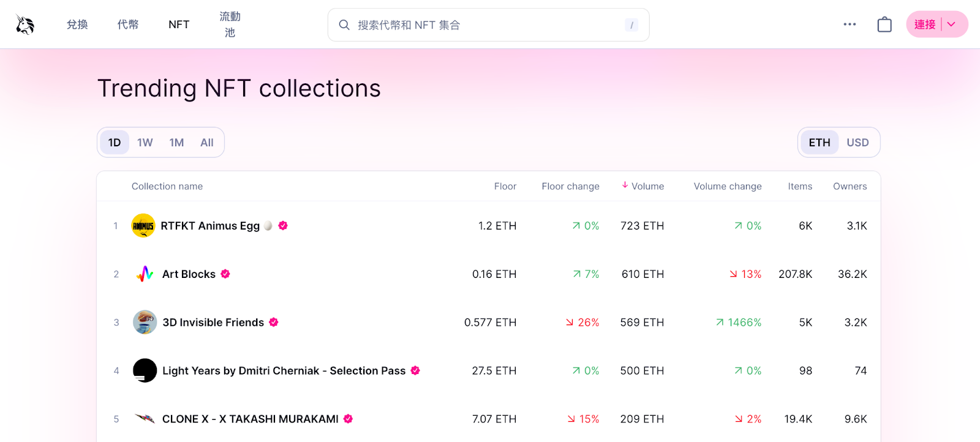The height and width of the screenshot is (442, 980).
Task: Click the 500 ETH volume value
Action: coord(642,371)
